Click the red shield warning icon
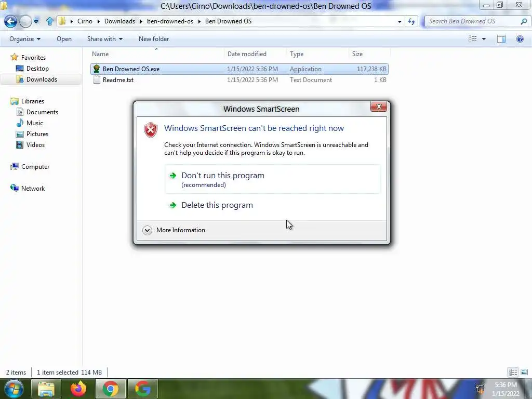Screen dimensions: 532x399 click(151, 130)
